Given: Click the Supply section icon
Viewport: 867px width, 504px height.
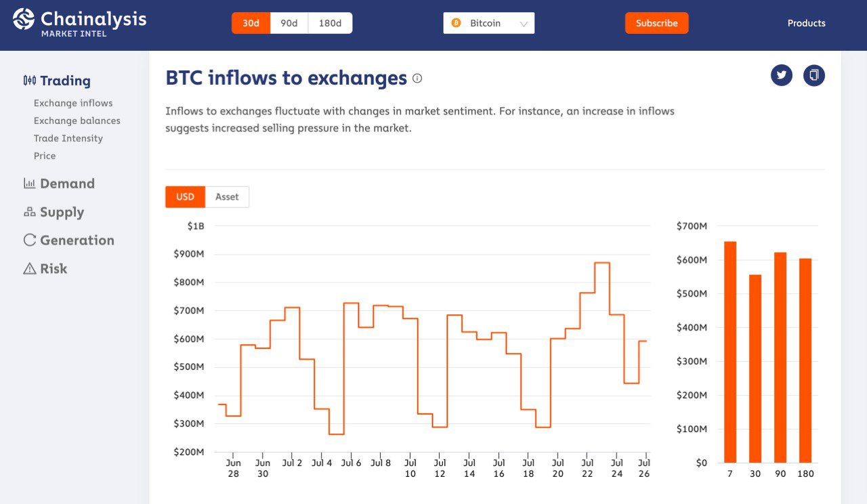Looking at the screenshot, I should pyautogui.click(x=30, y=212).
